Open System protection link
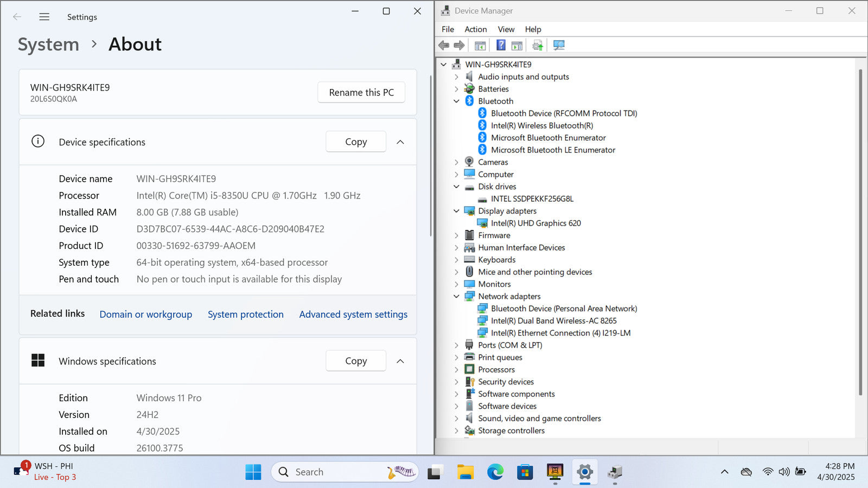This screenshot has width=868, height=488. click(x=246, y=314)
